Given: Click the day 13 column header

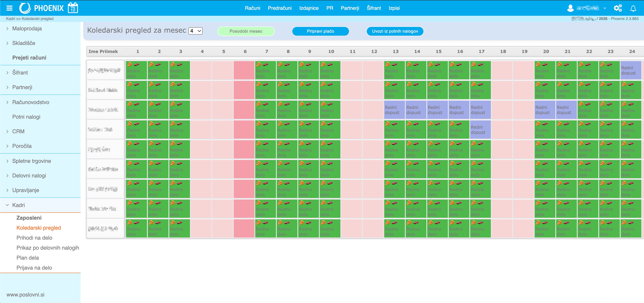Looking at the screenshot, I should click(x=395, y=51).
